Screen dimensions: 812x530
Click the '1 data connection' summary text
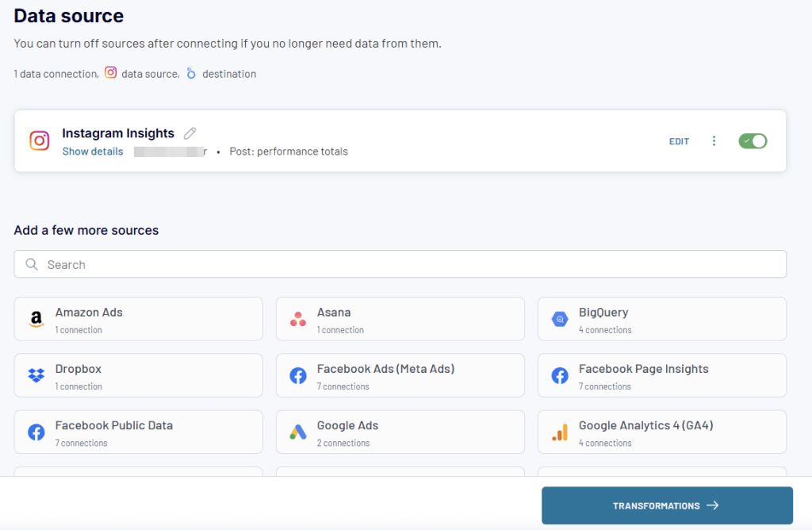click(56, 74)
